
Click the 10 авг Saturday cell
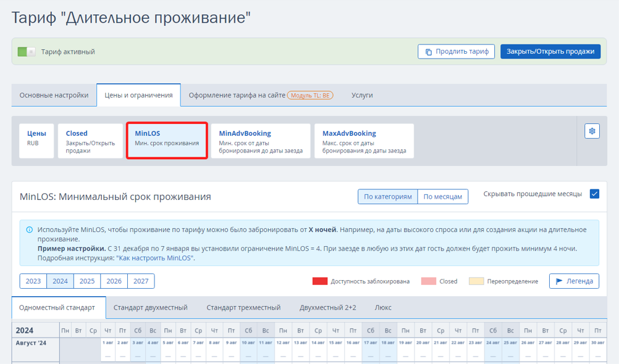(x=248, y=349)
